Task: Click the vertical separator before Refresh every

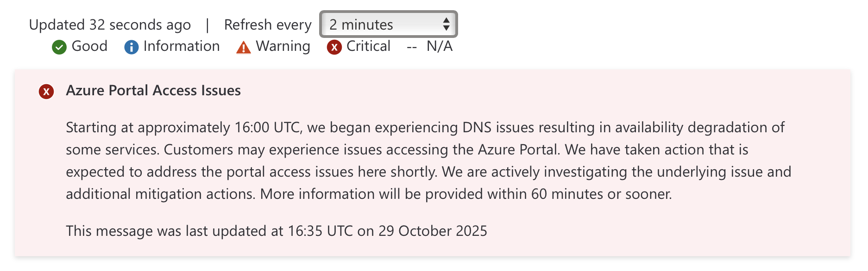Action: point(208,25)
